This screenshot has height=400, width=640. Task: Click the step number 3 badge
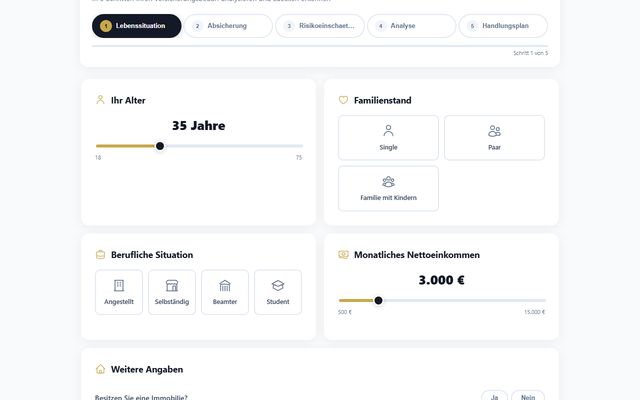pyautogui.click(x=289, y=26)
